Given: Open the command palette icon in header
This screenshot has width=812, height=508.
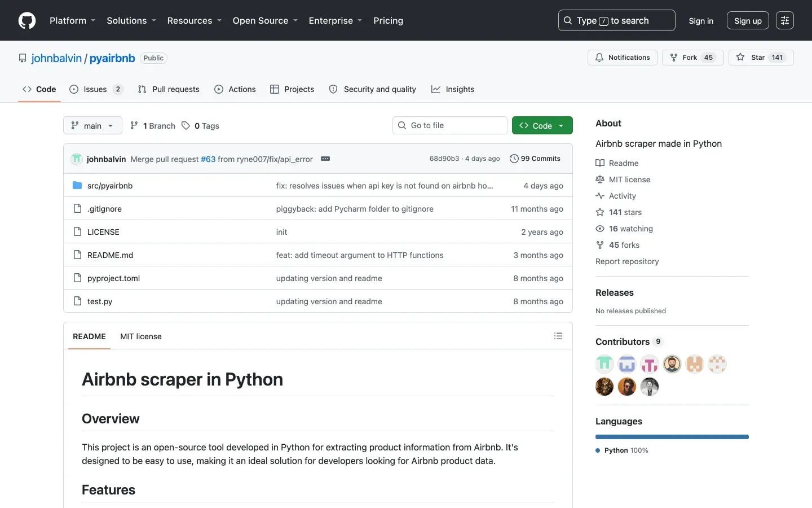Looking at the screenshot, I should click(785, 20).
